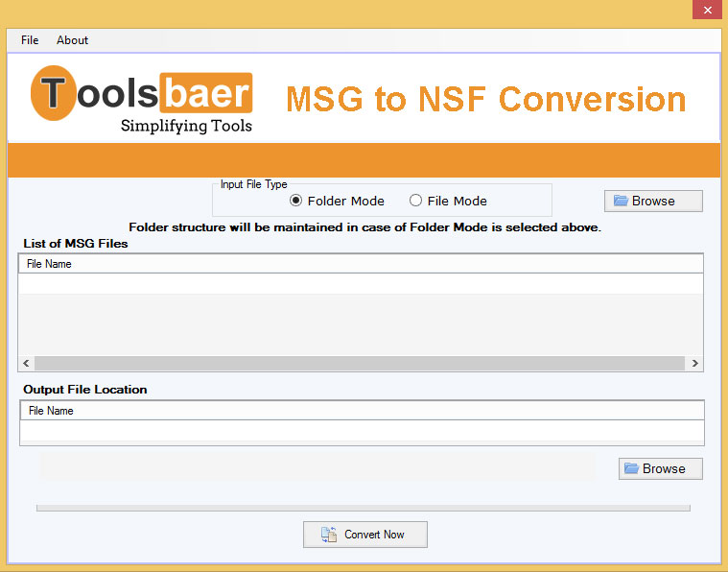Click the folder icon on the output Browse button

point(631,468)
